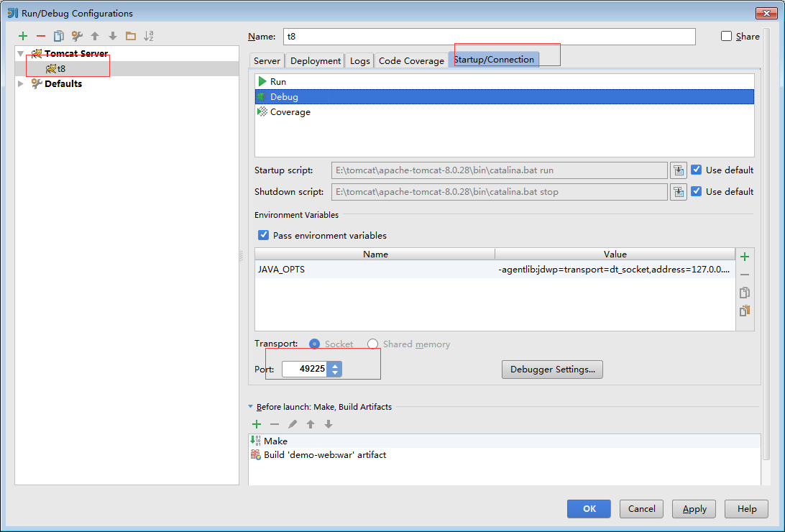This screenshot has width=785, height=532.
Task: Sort configurations alphabetically
Action: pos(149,36)
